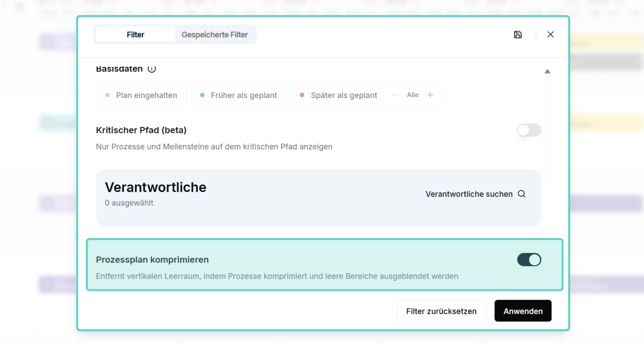Close the filter dialog with X

tap(550, 35)
